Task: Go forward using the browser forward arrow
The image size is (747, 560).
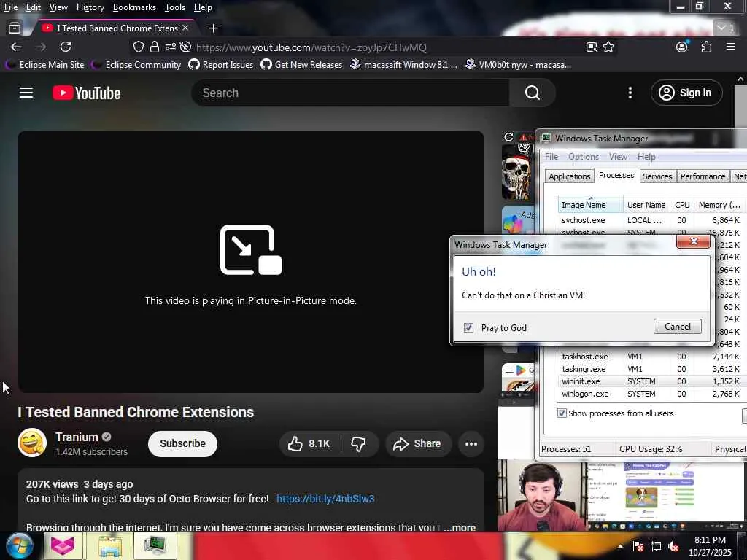Action: 41,47
